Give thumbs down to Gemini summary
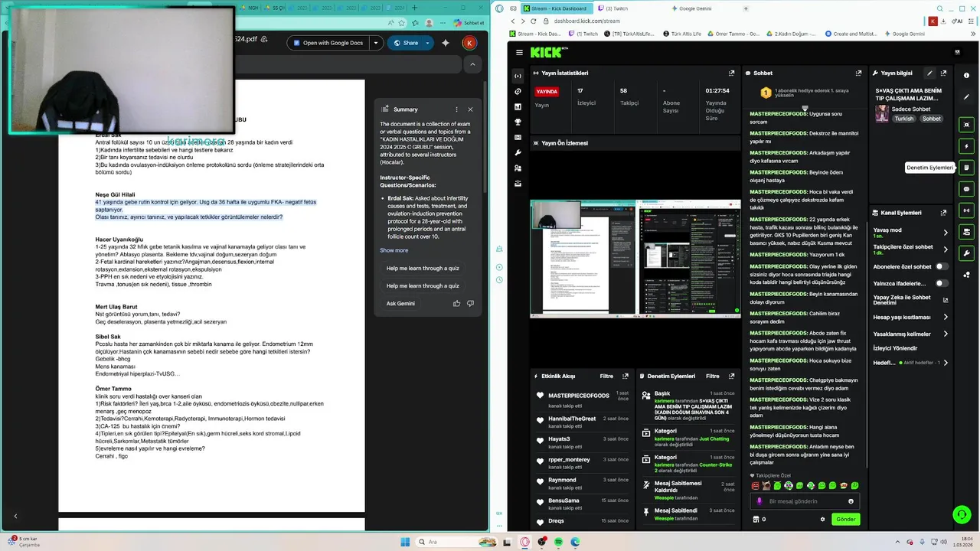Viewport: 980px width, 551px height. 470,303
